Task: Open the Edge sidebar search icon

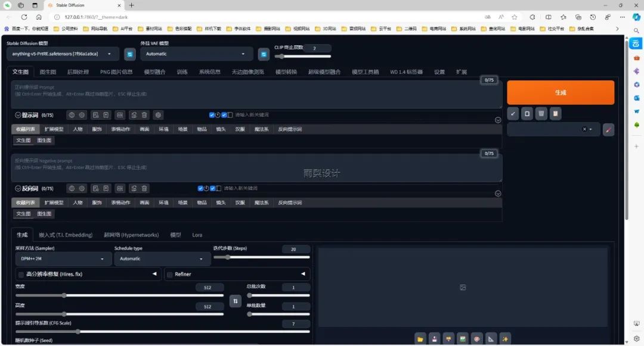Action: [636, 31]
